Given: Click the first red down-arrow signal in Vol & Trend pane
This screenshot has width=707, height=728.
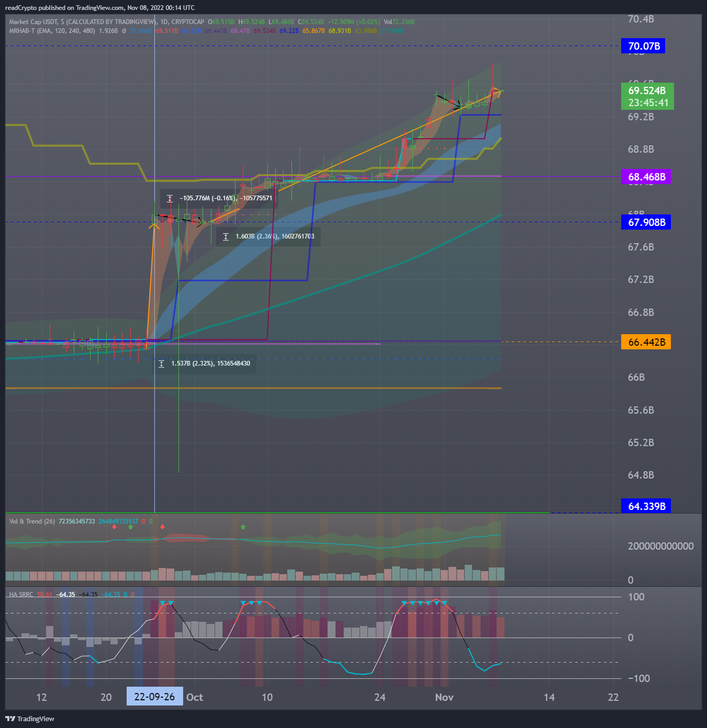Looking at the screenshot, I should (114, 527).
